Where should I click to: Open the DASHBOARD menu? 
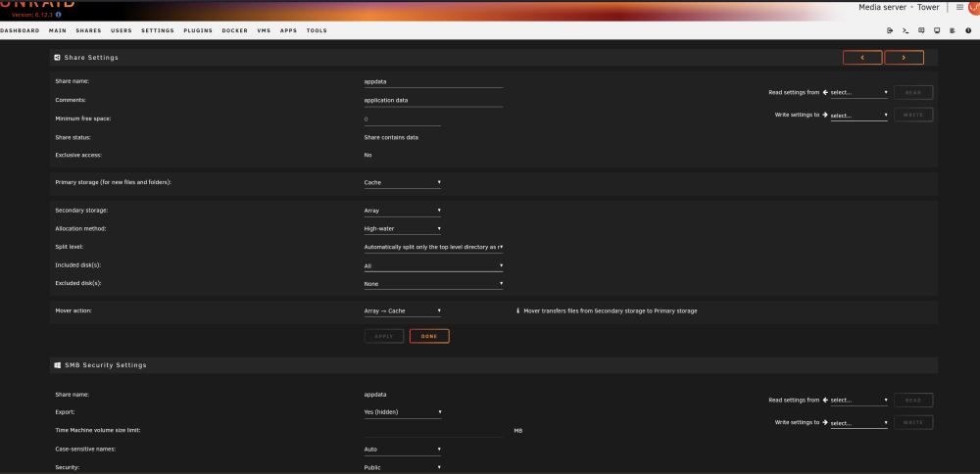click(20, 30)
